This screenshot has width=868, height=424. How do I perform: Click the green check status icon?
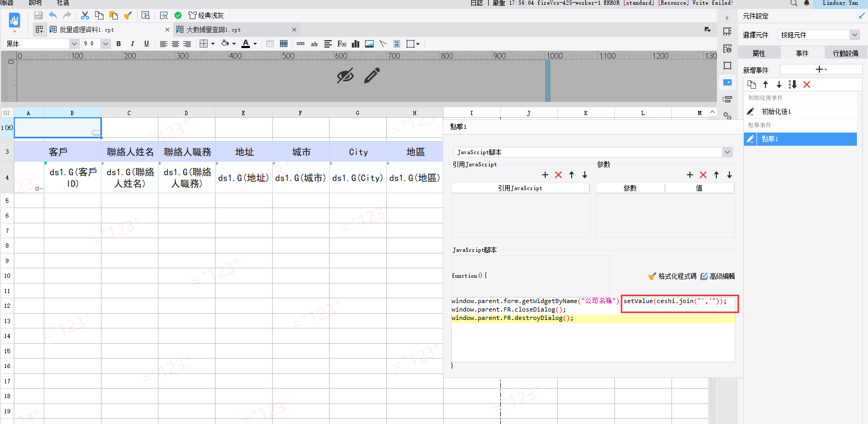(x=178, y=15)
